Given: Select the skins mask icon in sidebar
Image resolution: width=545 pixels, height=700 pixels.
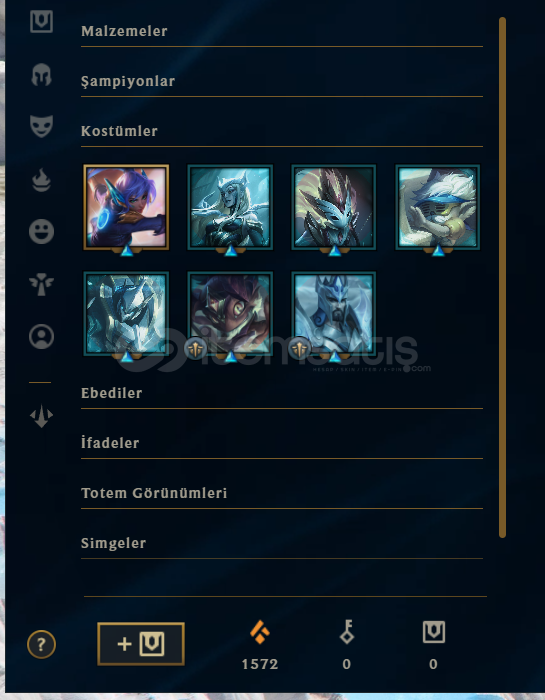Looking at the screenshot, I should click(x=42, y=126).
